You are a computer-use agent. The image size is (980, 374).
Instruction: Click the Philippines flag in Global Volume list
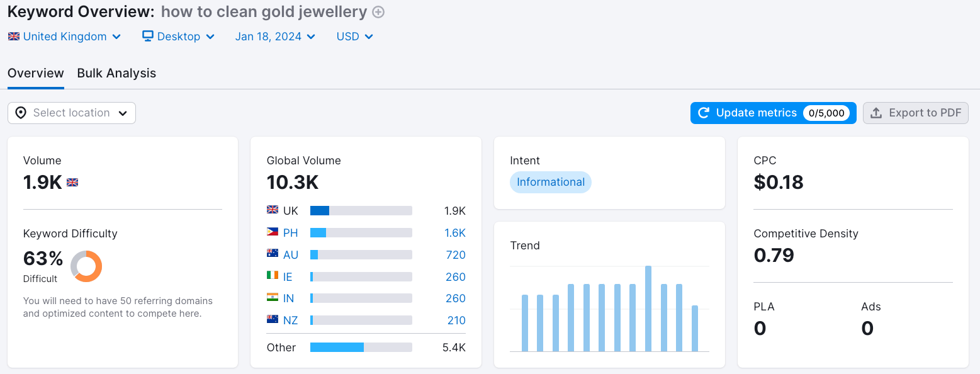(272, 232)
